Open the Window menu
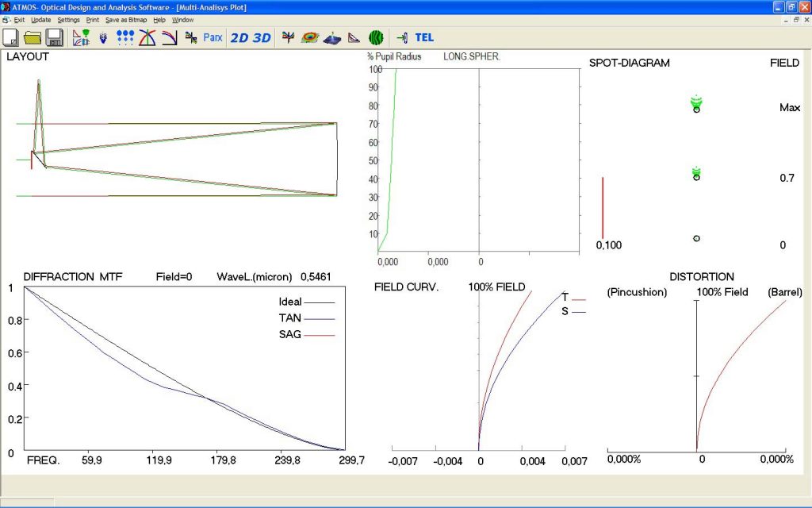This screenshot has height=508, width=812. click(182, 19)
